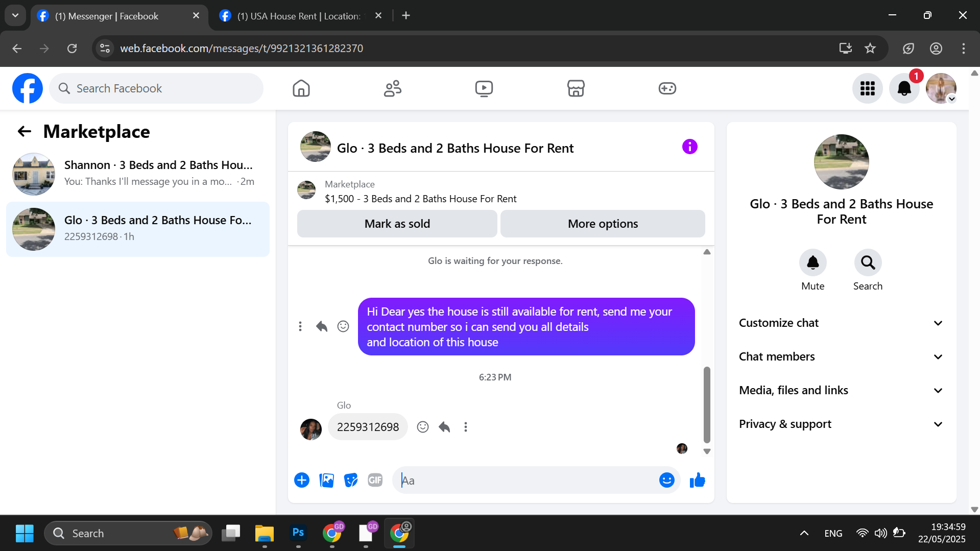Search in conversation magnifier icon

[868, 262]
